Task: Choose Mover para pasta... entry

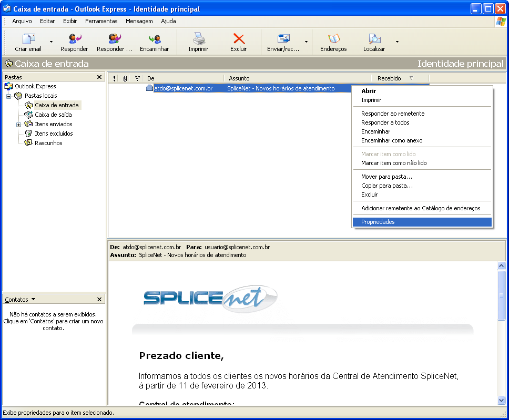Action: 422,177
